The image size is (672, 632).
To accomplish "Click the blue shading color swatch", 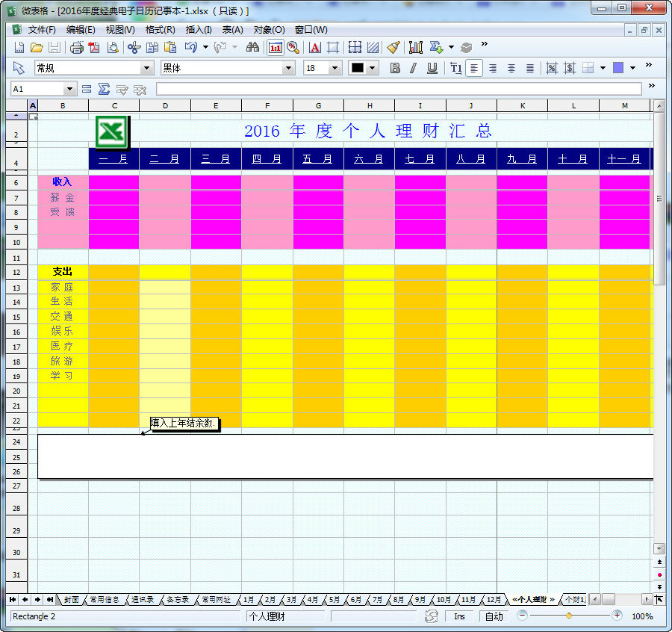I will coord(618,68).
